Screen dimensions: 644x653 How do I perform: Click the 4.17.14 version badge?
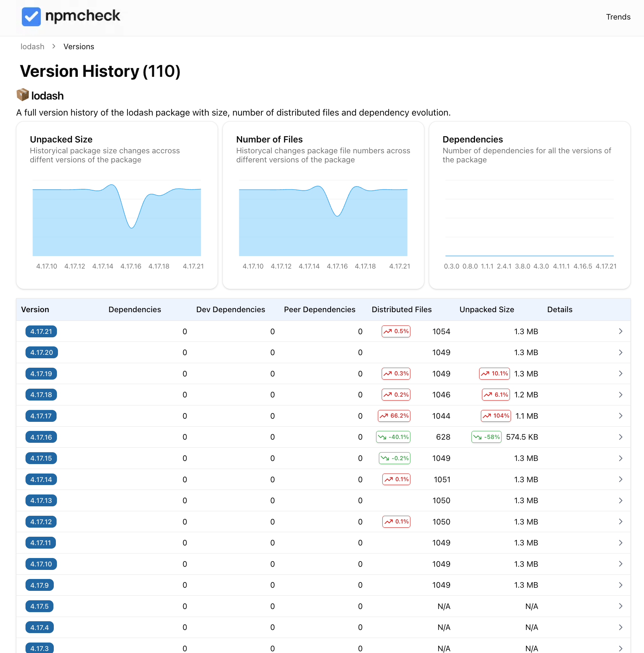[x=41, y=479]
